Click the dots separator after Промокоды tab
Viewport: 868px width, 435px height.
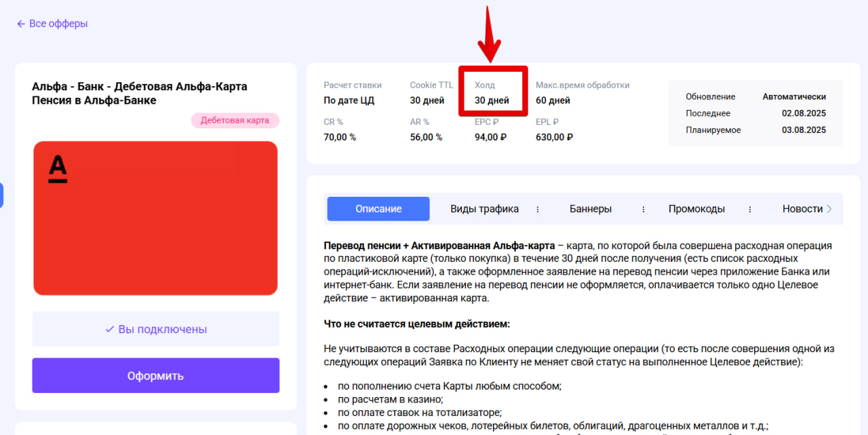(x=750, y=209)
